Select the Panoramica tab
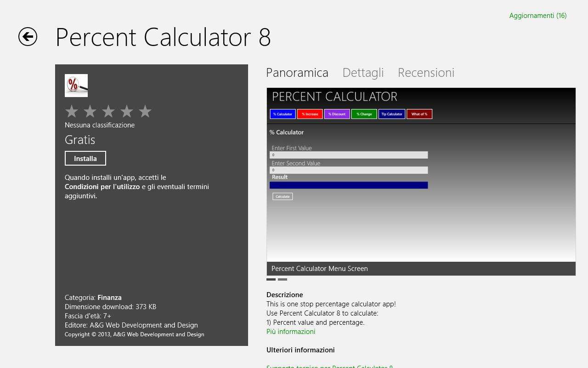Image resolution: width=588 pixels, height=368 pixels. (297, 73)
